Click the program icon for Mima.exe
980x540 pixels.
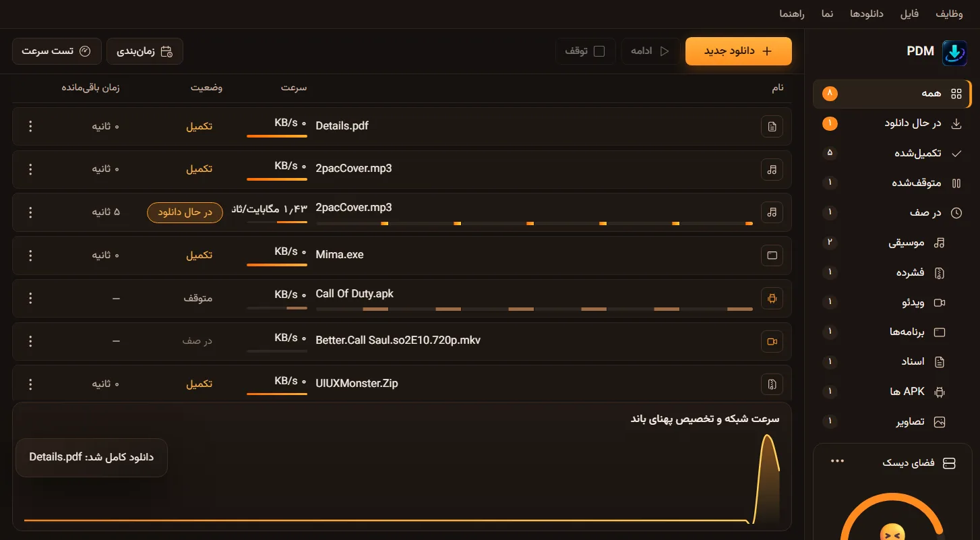pos(772,255)
